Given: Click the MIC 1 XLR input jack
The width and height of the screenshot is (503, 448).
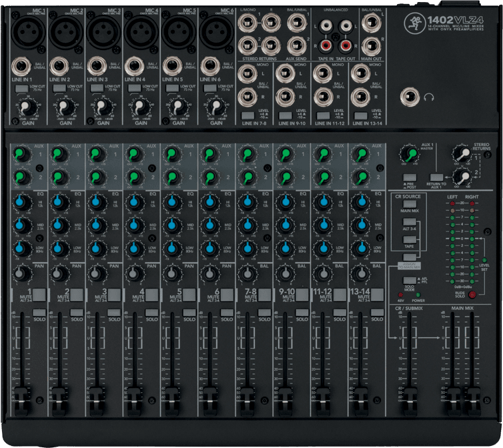Looking at the screenshot, I should click(x=27, y=31).
